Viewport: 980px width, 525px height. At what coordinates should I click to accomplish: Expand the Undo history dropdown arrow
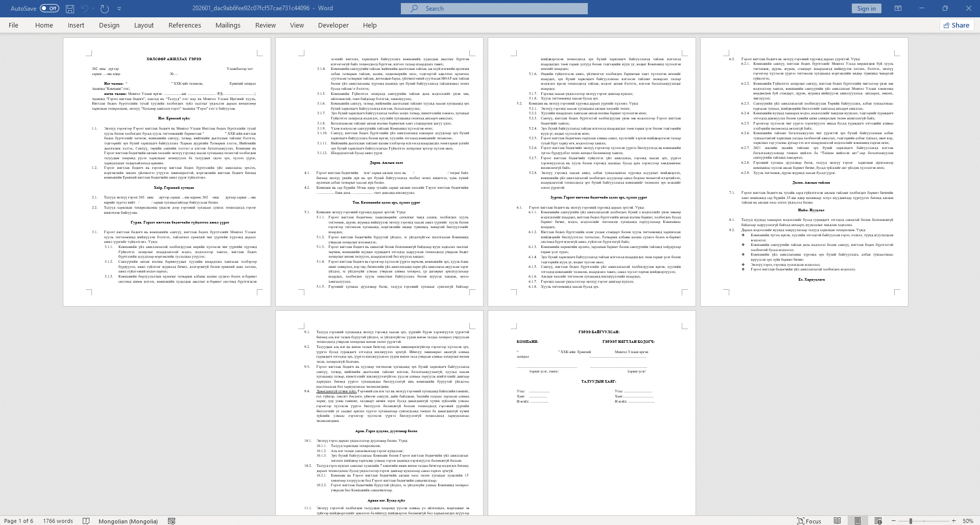94,9
